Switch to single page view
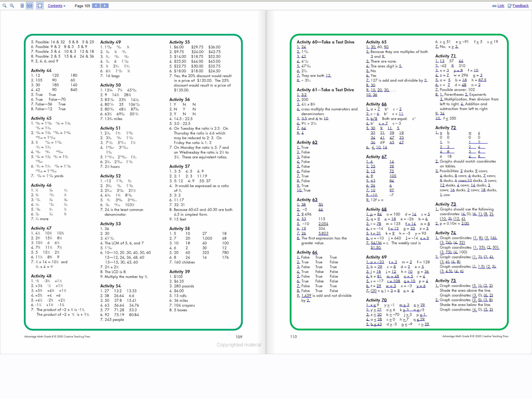Image resolution: width=532 pixels, height=399 pixels. (x=22, y=6)
